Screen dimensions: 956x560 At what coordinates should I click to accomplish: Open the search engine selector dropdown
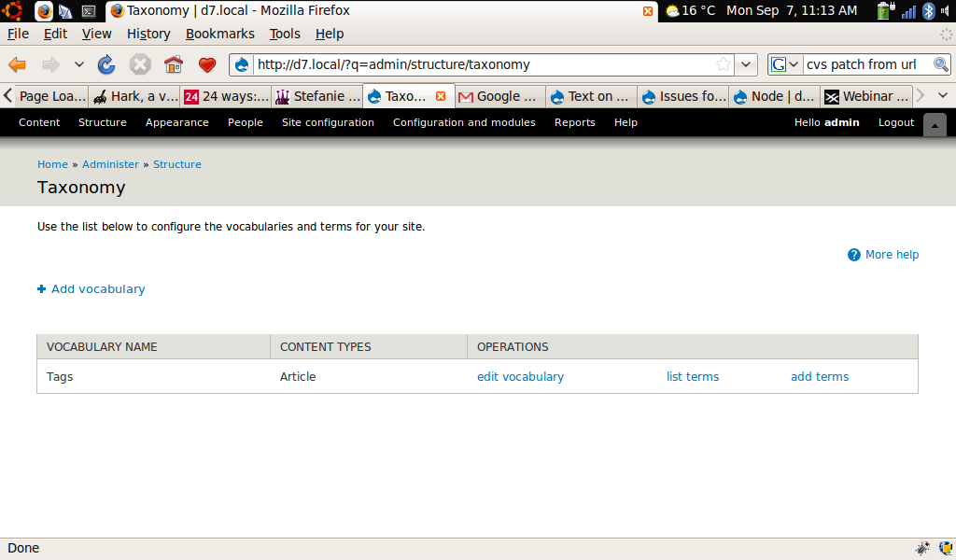pos(784,64)
